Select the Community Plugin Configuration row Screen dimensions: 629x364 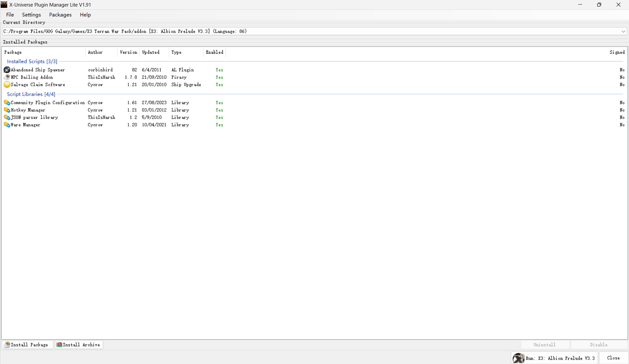pyautogui.click(x=314, y=103)
